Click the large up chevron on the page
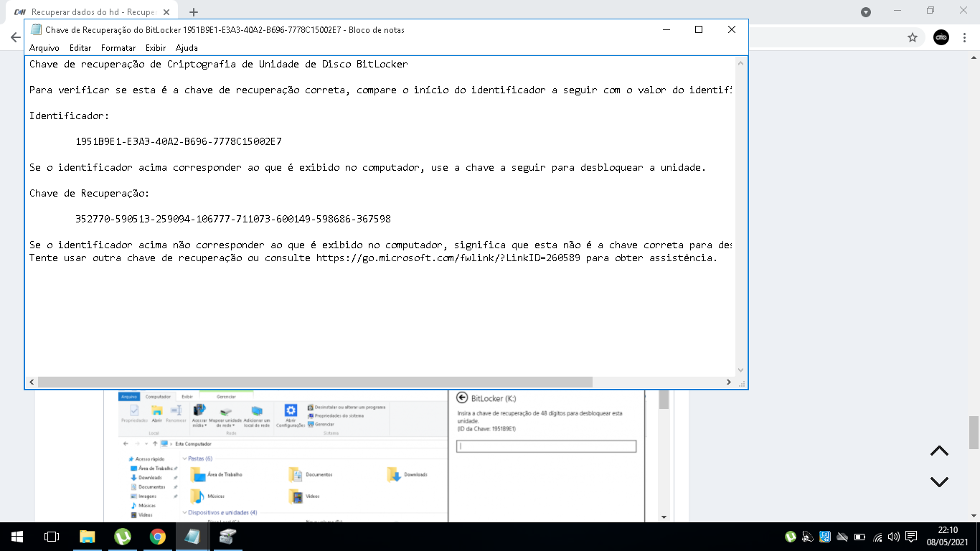The image size is (980, 551). point(939,451)
